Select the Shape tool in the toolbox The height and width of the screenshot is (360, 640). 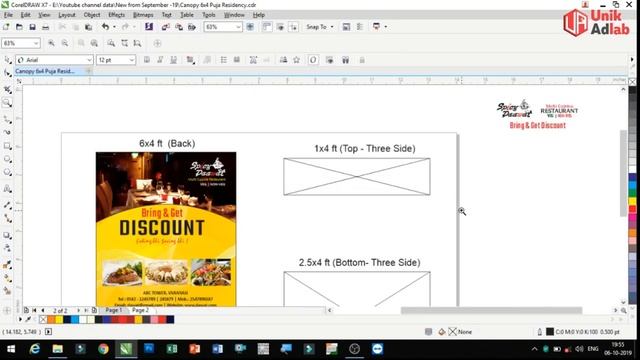[7, 73]
